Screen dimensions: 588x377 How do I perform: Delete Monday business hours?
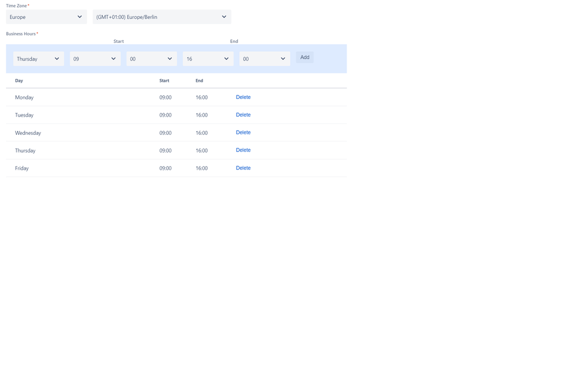click(243, 97)
